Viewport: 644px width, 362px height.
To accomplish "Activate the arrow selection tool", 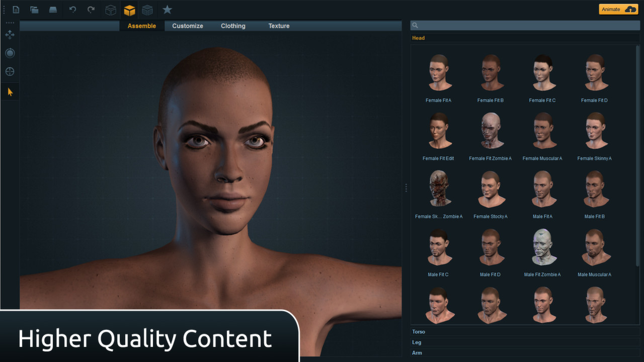I will pyautogui.click(x=10, y=91).
